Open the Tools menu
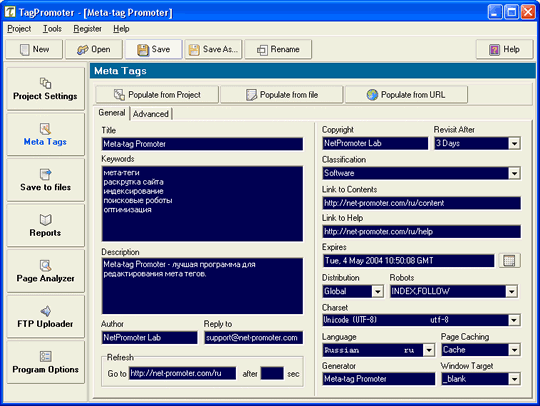This screenshot has height=406, width=540. point(52,29)
